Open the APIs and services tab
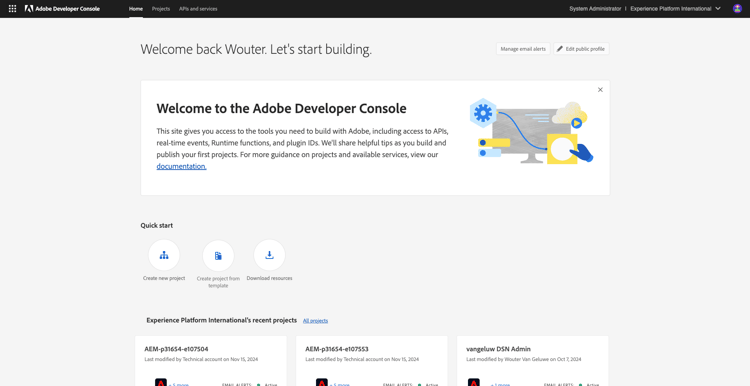Viewport: 750px width, 386px height. [198, 9]
